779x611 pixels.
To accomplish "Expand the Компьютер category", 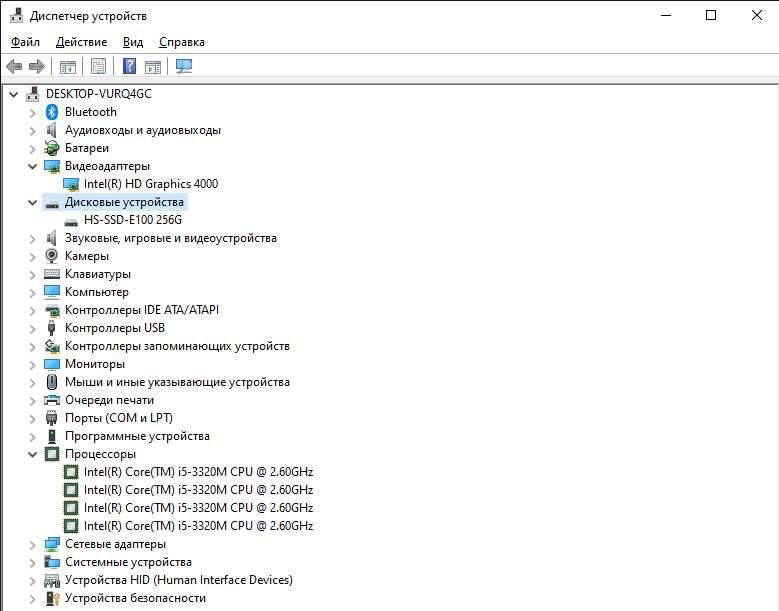I will (x=33, y=293).
